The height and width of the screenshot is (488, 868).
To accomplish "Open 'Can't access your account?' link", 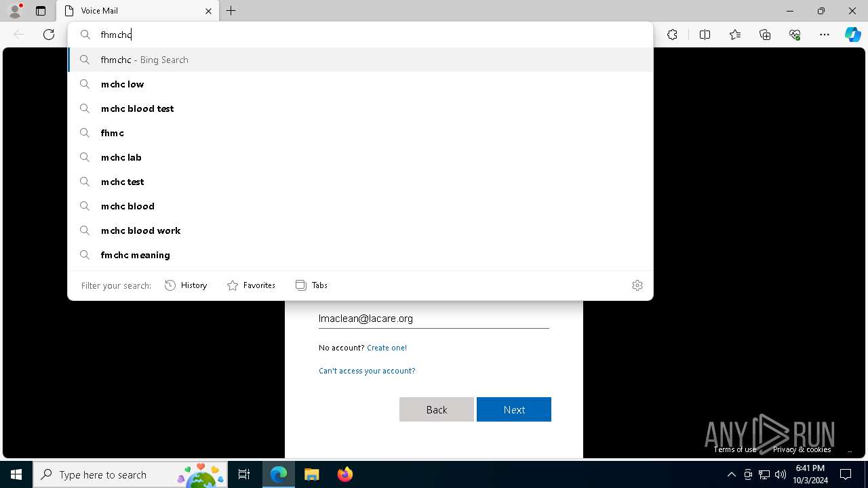I will [367, 371].
